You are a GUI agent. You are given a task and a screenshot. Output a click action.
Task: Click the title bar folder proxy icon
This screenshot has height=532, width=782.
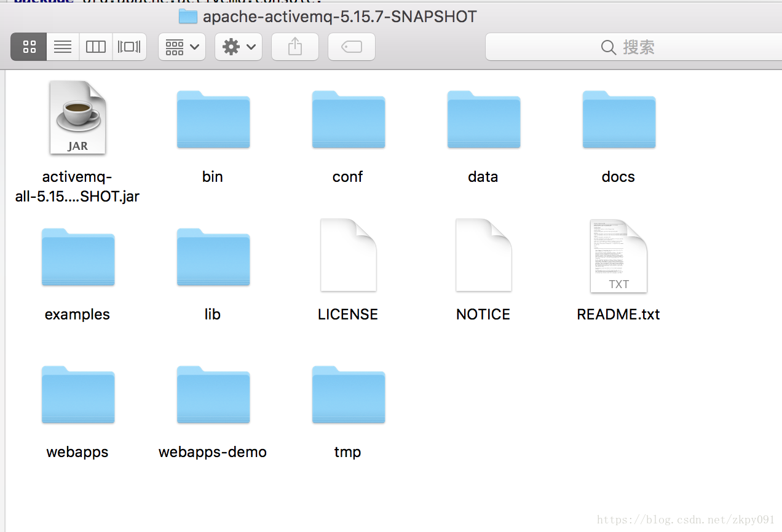(x=188, y=16)
